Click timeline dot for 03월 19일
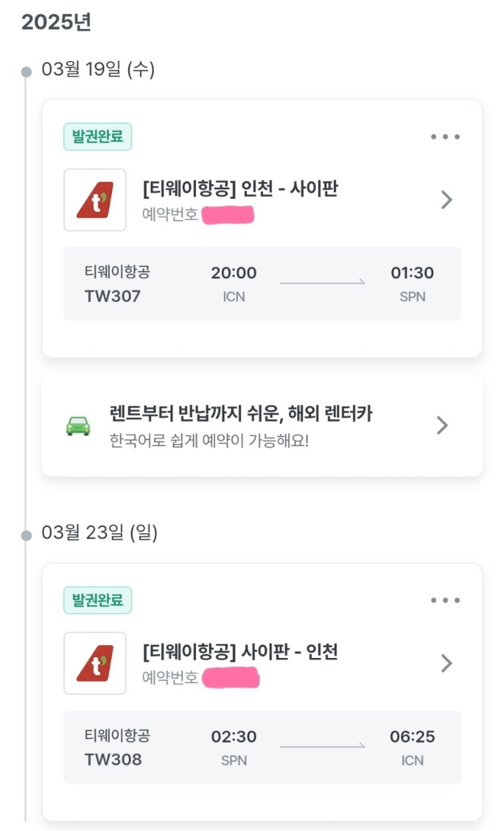The image size is (504, 831). pyautogui.click(x=26, y=71)
